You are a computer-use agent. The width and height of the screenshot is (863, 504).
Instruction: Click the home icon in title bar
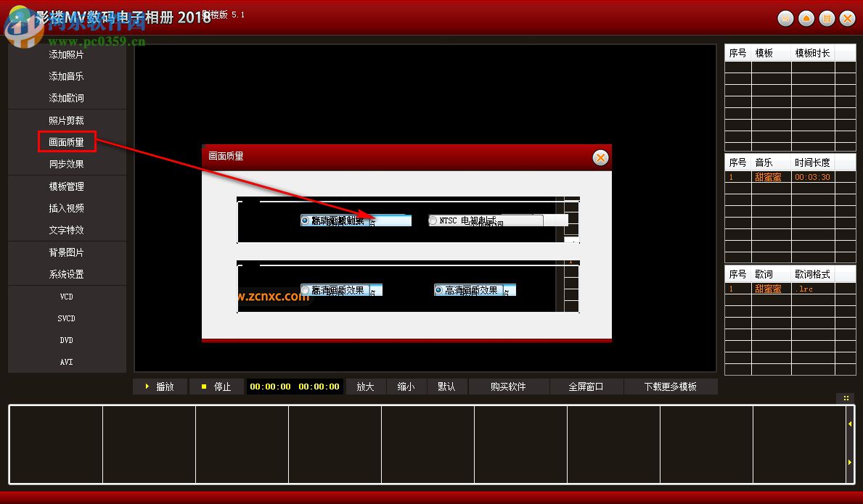coord(806,19)
